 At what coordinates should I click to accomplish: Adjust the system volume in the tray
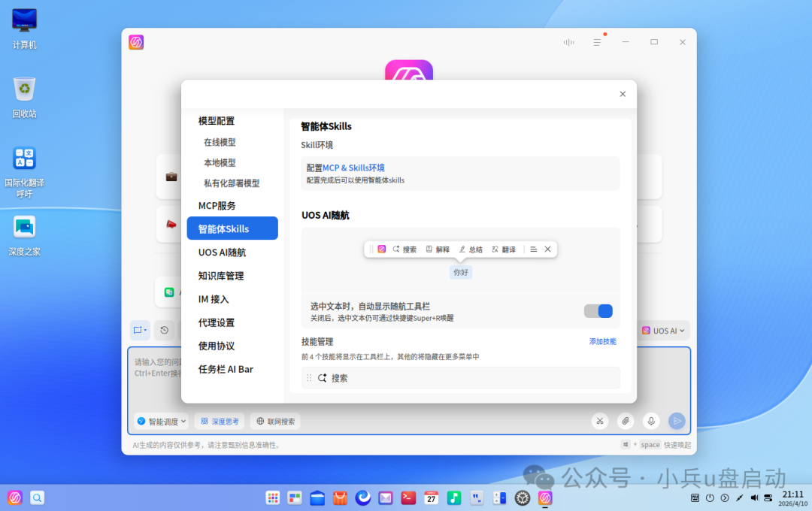click(x=754, y=497)
